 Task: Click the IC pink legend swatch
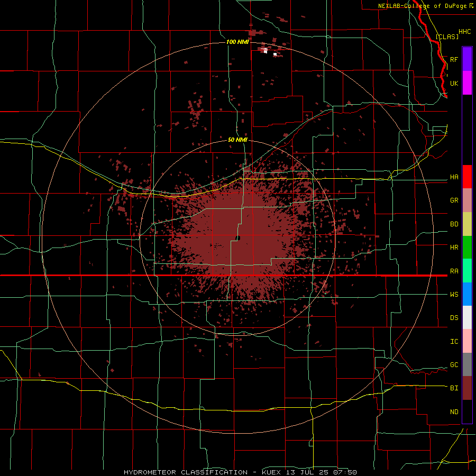[x=467, y=341]
